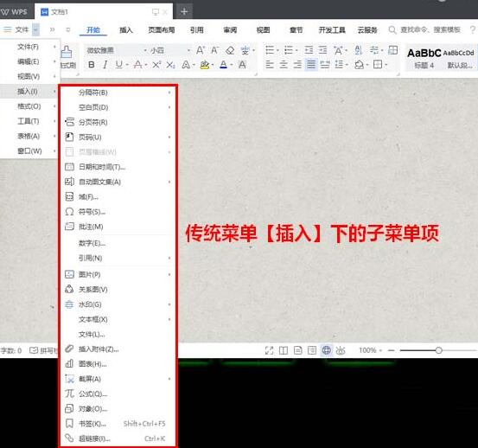Increase font size with the A+ icon

click(201, 50)
